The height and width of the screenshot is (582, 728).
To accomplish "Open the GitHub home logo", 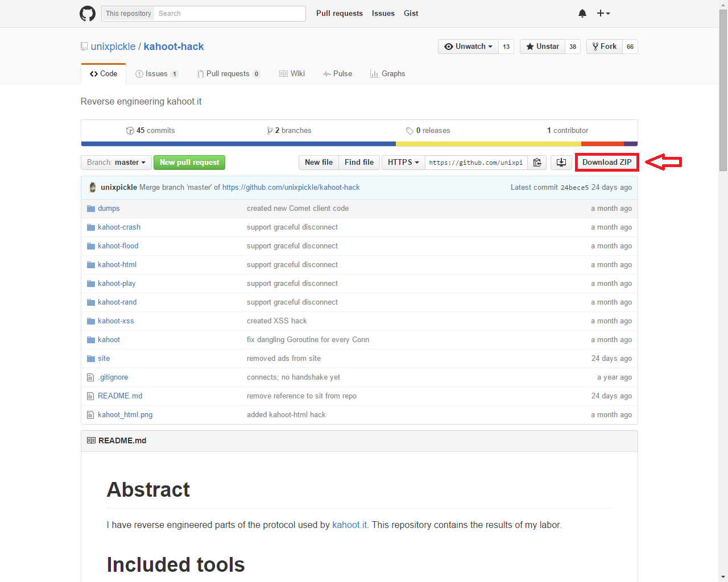I will pyautogui.click(x=88, y=13).
